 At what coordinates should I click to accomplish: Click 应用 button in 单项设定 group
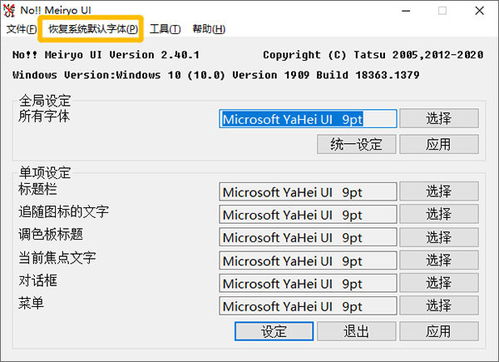click(439, 331)
